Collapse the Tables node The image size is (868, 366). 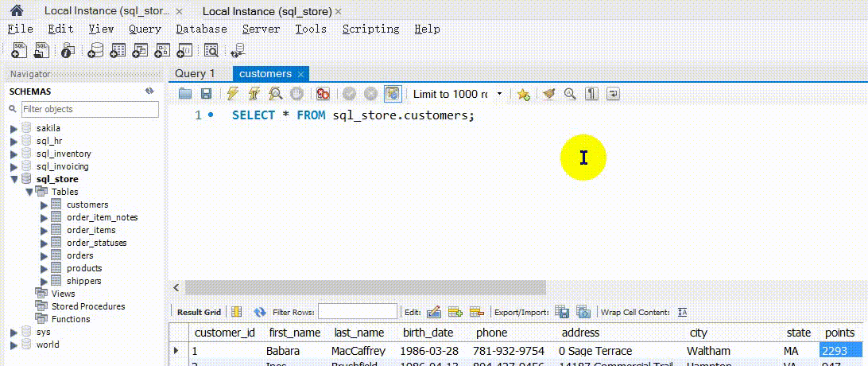pyautogui.click(x=29, y=192)
